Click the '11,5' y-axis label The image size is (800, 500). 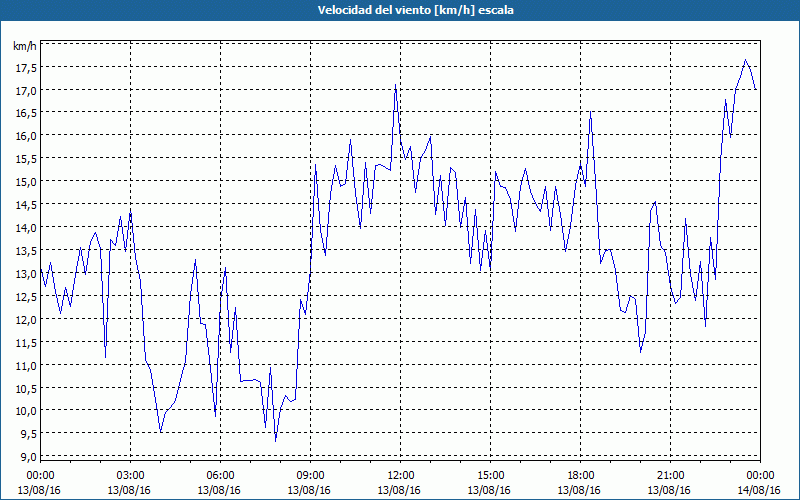[x=26, y=342]
